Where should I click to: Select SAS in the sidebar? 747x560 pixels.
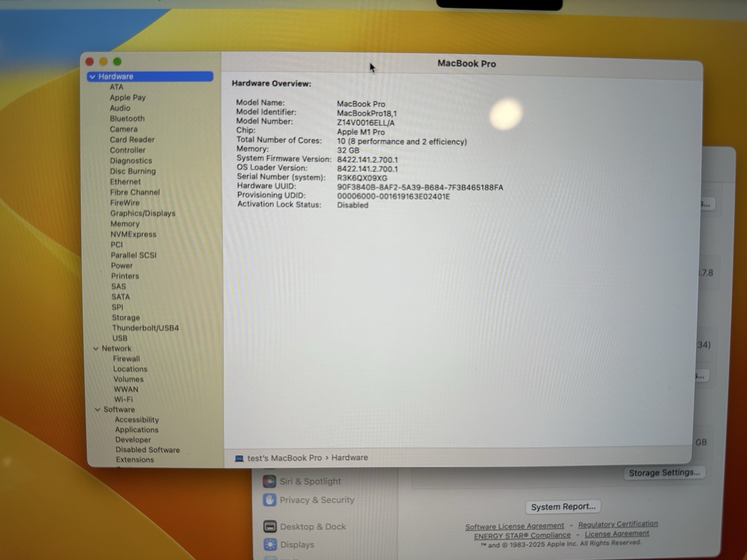pyautogui.click(x=119, y=287)
